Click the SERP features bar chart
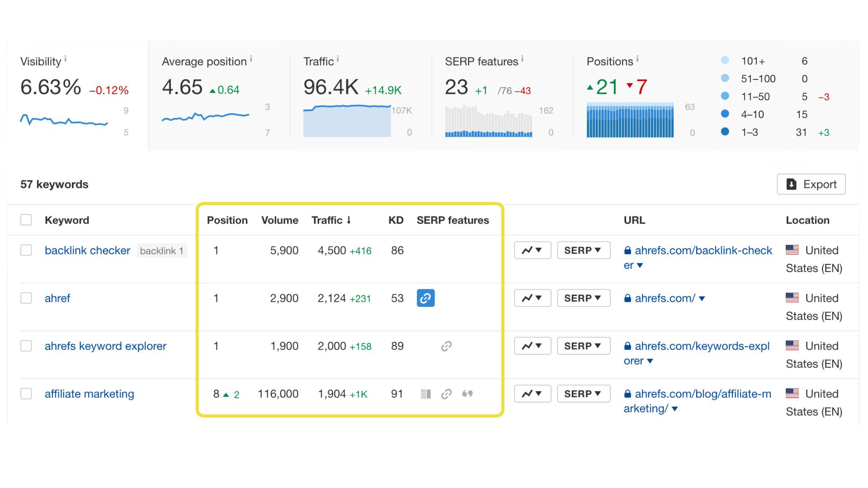 (x=489, y=122)
